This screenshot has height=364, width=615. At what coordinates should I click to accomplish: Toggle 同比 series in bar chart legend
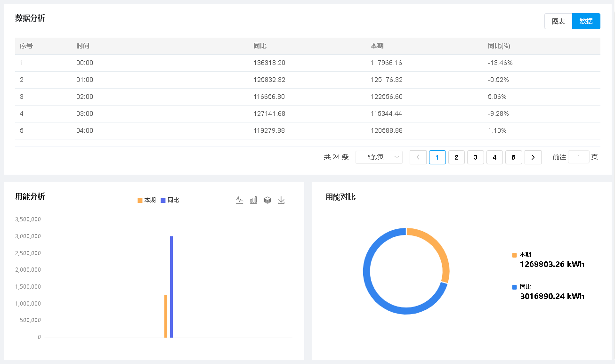pyautogui.click(x=170, y=200)
